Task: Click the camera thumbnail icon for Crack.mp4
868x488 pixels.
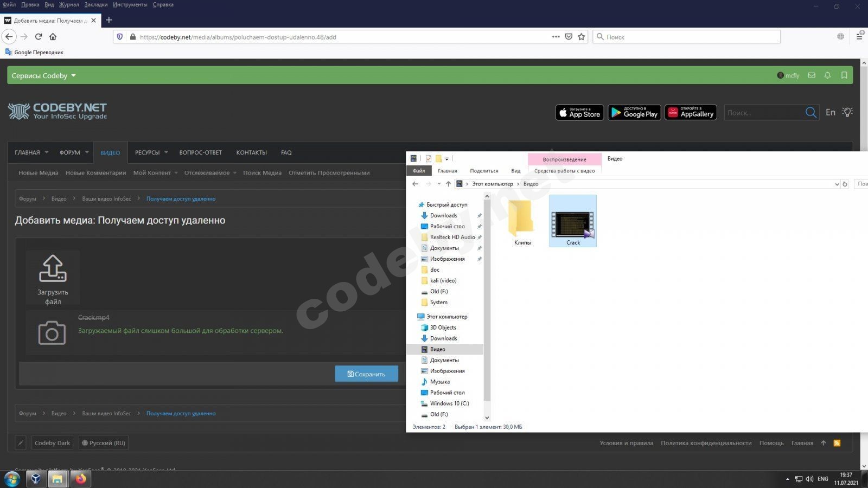Action: tap(52, 333)
